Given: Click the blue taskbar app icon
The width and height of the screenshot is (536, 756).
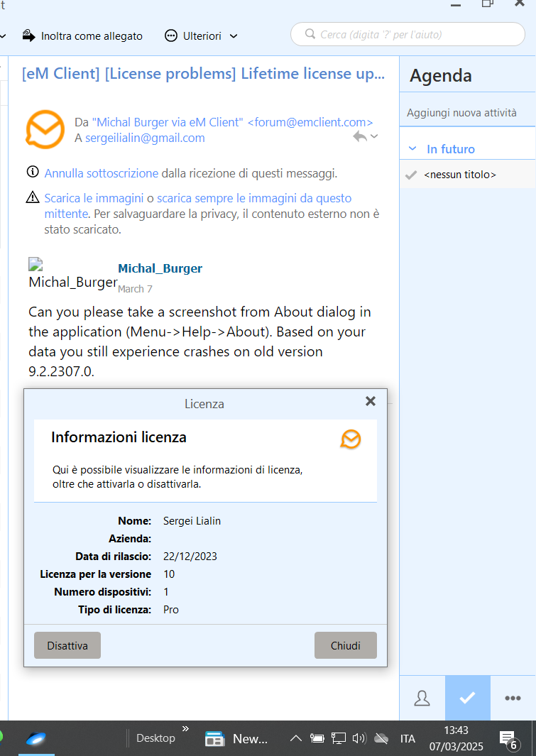Looking at the screenshot, I should point(36,738).
